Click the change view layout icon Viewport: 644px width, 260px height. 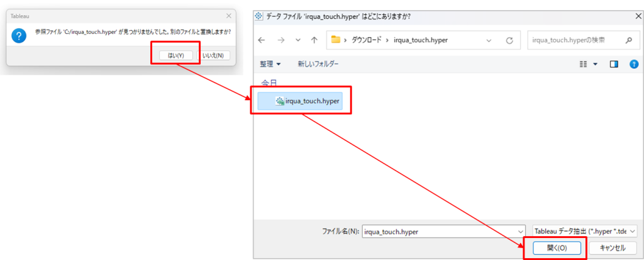[584, 64]
